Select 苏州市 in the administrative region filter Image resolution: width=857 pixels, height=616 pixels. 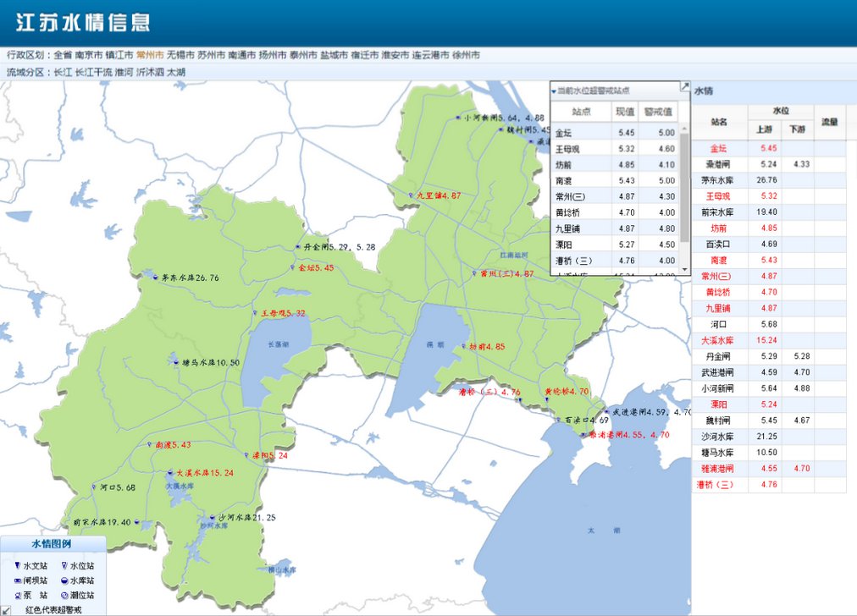(212, 55)
